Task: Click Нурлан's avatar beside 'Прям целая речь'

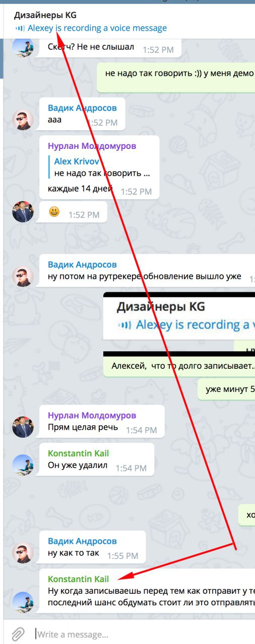Action: 23,427
